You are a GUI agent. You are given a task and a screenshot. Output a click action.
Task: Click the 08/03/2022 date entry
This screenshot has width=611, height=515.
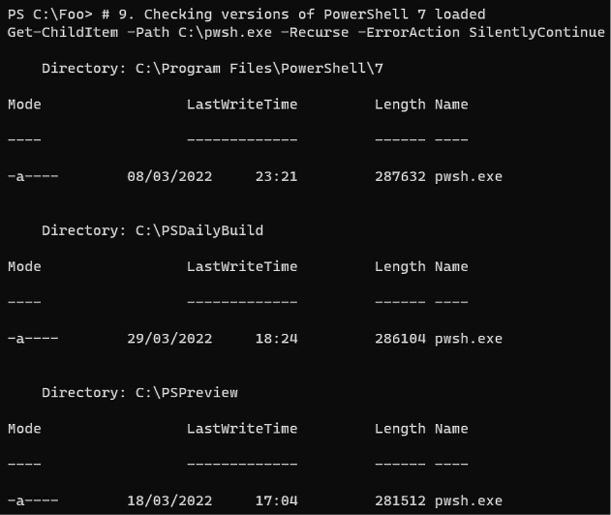pyautogui.click(x=170, y=176)
